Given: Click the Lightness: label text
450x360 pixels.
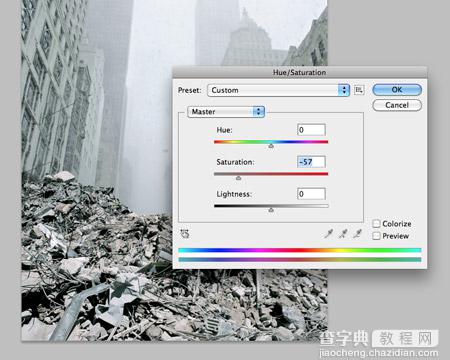Looking at the screenshot, I should pyautogui.click(x=234, y=194).
